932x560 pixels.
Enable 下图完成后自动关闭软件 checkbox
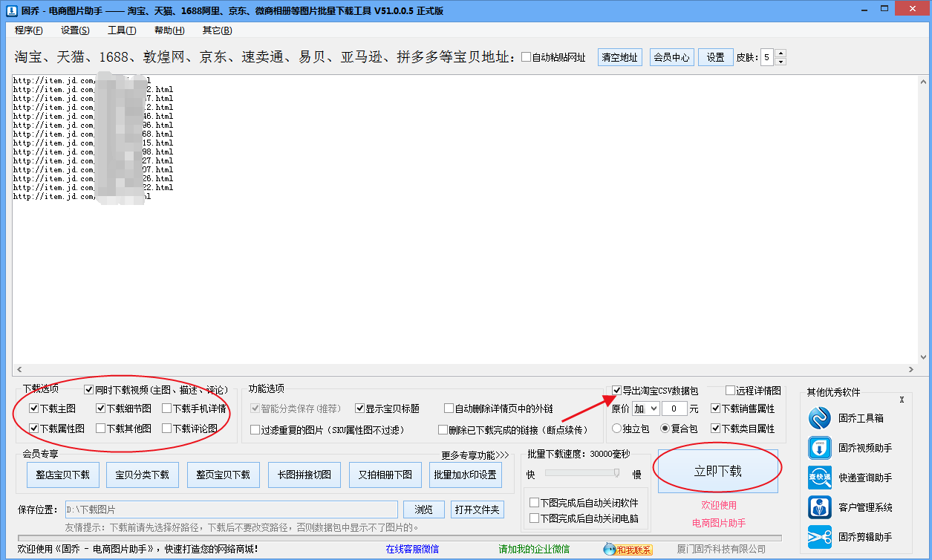coord(535,503)
